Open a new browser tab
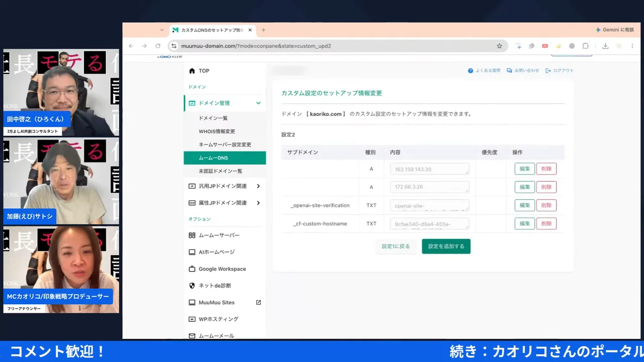644x362 pixels. pos(263,30)
